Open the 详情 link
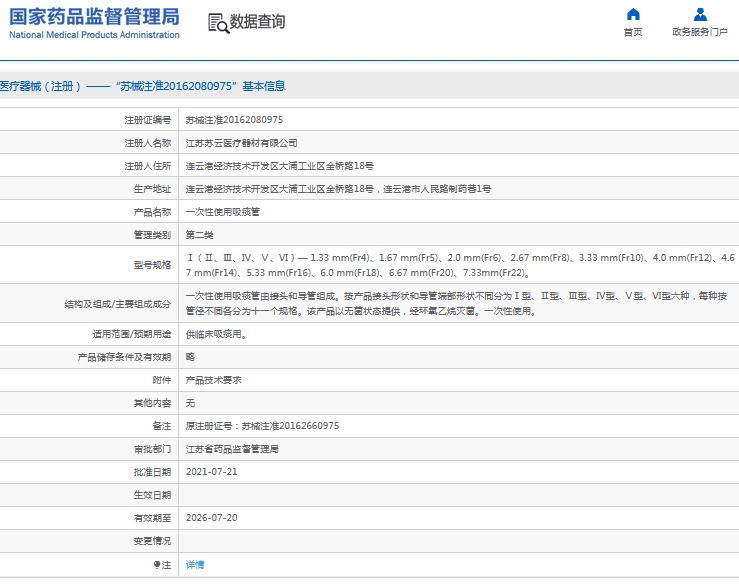 195,564
